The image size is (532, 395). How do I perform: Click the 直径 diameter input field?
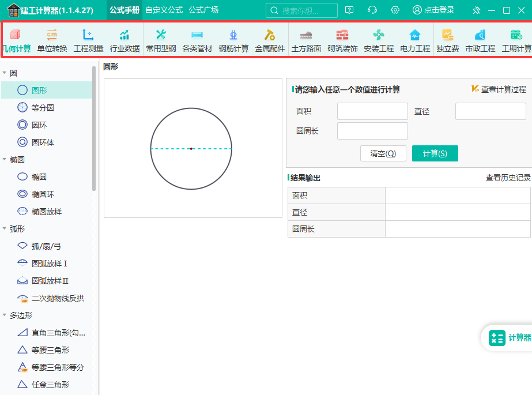pyautogui.click(x=491, y=111)
